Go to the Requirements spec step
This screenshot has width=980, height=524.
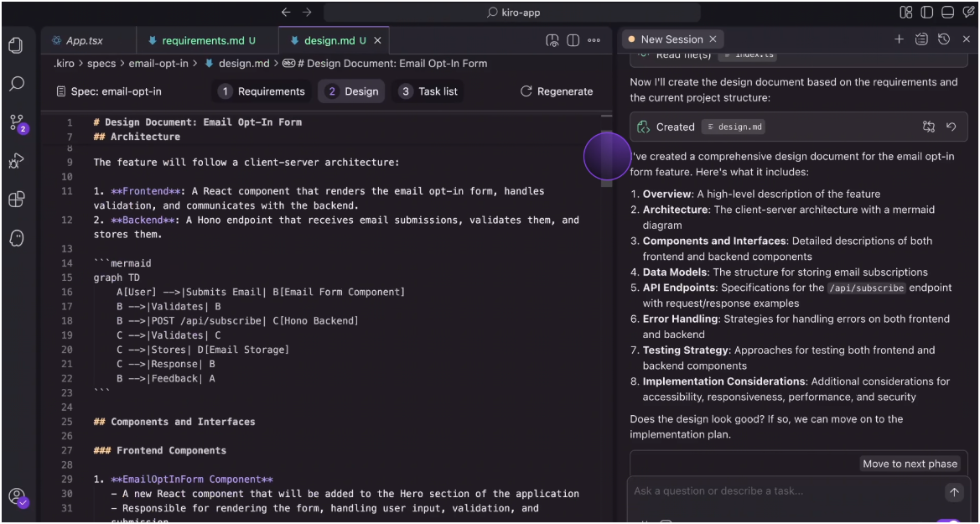coord(262,91)
